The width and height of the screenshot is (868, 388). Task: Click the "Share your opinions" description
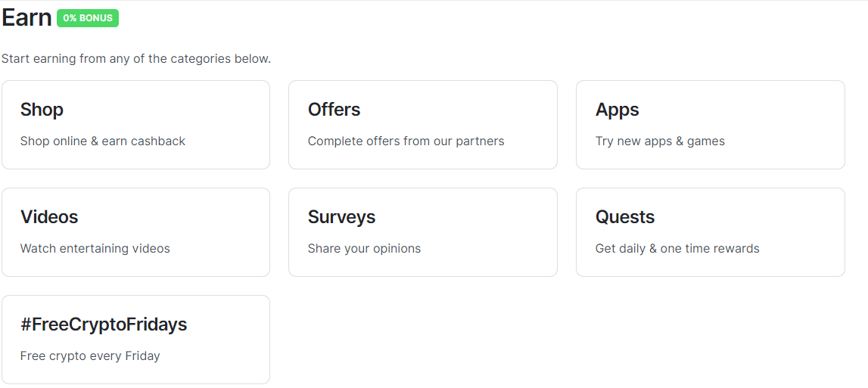(364, 248)
